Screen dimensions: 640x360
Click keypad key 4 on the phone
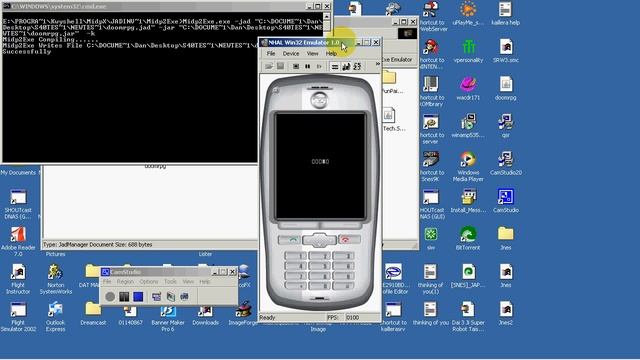[296, 266]
